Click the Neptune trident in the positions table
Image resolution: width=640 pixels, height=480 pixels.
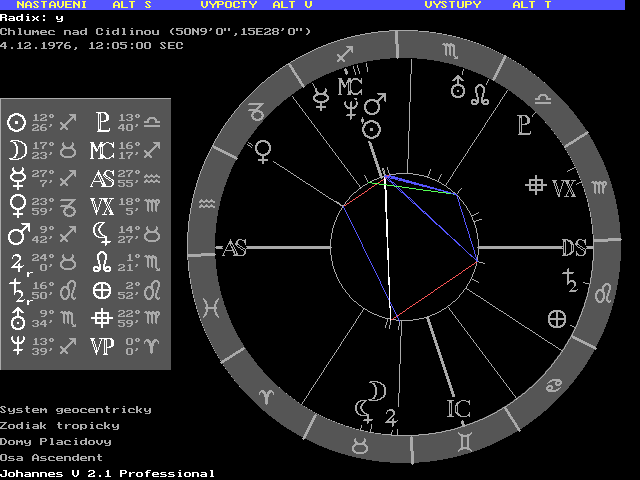pyautogui.click(x=16, y=346)
